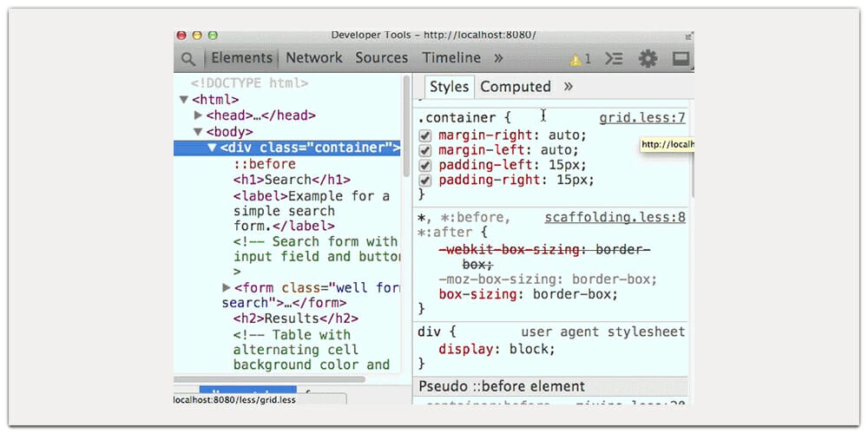Collapse the html node
This screenshot has width=868, height=434.
(x=184, y=100)
